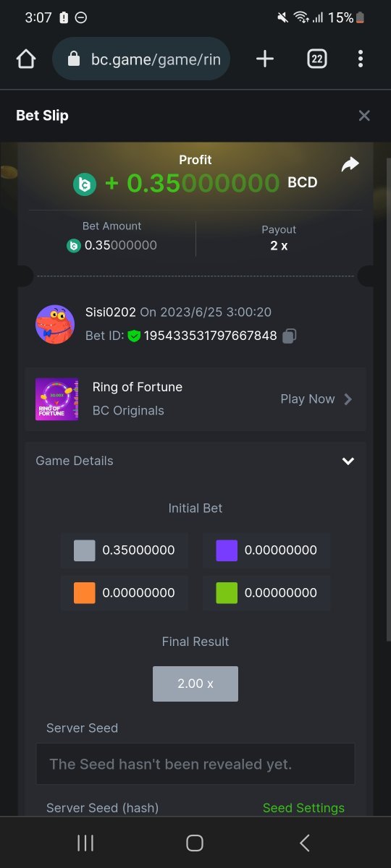The width and height of the screenshot is (391, 868).
Task: Collapse the Game Details section
Action: pos(348,461)
